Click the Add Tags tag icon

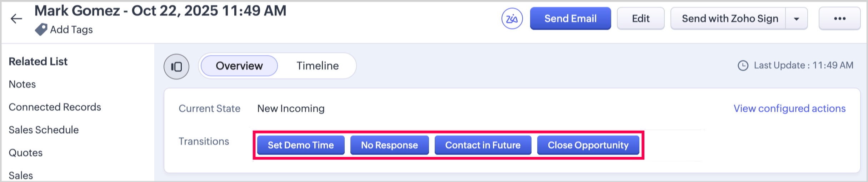click(41, 30)
